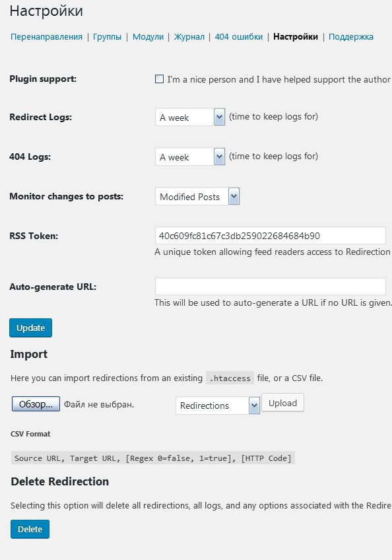Click the CSV Format subheading
392x560 pixels.
[30, 434]
